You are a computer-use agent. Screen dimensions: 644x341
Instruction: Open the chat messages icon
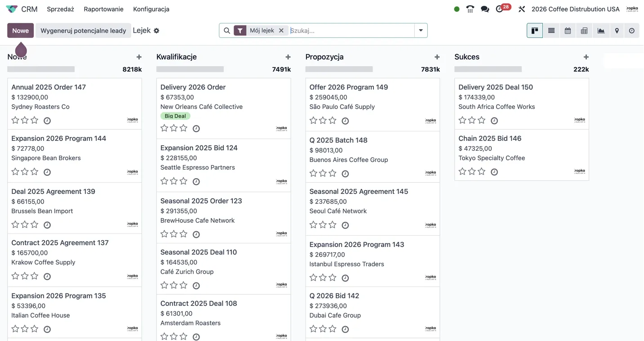click(485, 9)
